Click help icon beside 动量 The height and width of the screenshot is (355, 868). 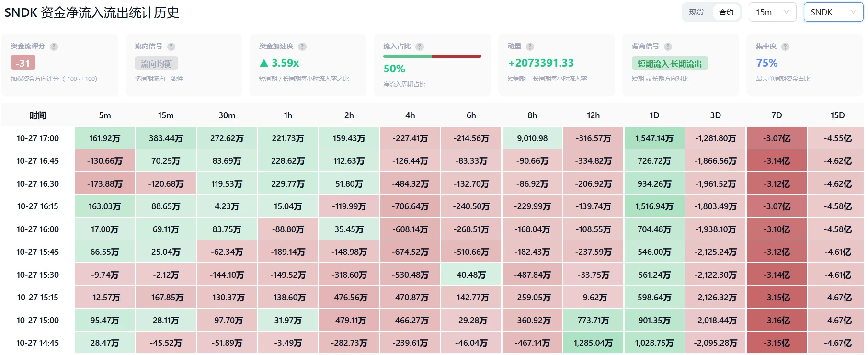click(530, 46)
